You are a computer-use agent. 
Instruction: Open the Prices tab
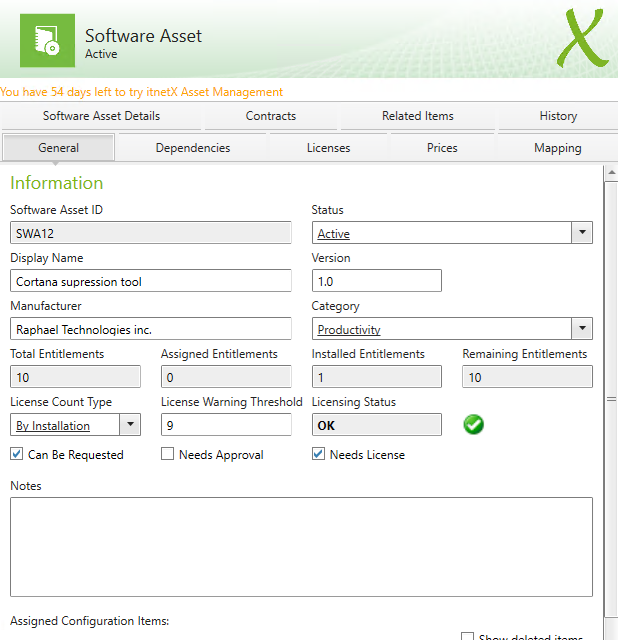click(x=442, y=148)
